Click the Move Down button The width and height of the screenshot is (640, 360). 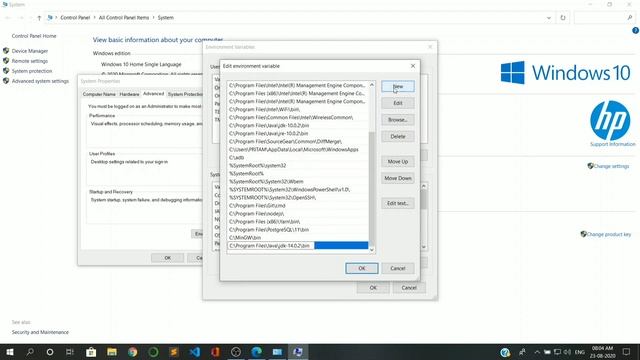point(398,178)
